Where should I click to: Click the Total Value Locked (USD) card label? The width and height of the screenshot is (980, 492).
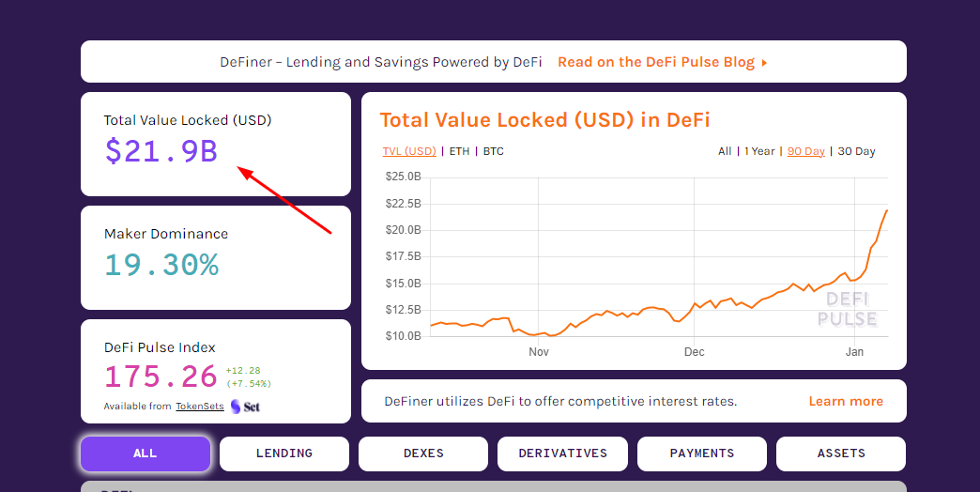(x=188, y=120)
